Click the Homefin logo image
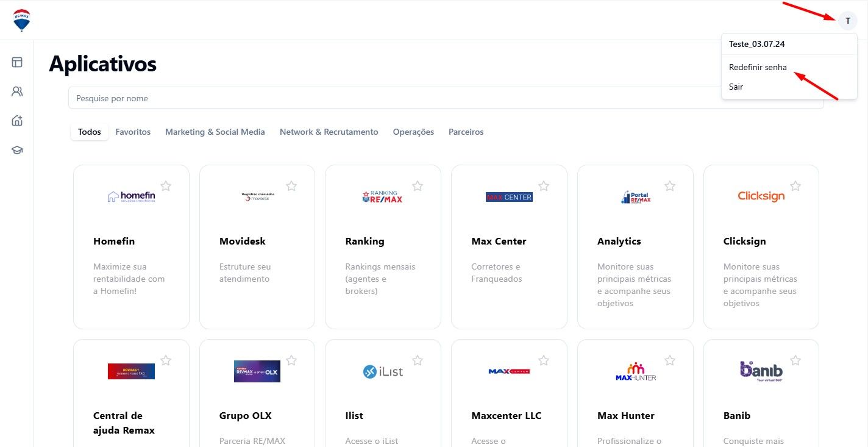The image size is (868, 447). coord(131,196)
